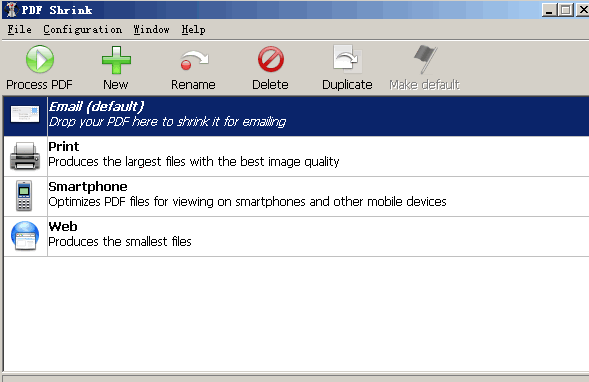Image resolution: width=589 pixels, height=382 pixels.
Task: Click the "Delete" toolbar label
Action: [x=270, y=85]
